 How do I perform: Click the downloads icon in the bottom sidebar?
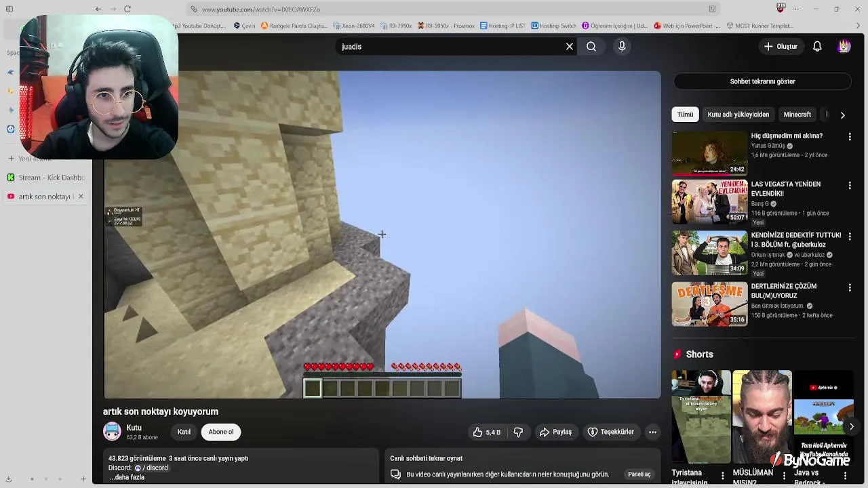[9, 479]
